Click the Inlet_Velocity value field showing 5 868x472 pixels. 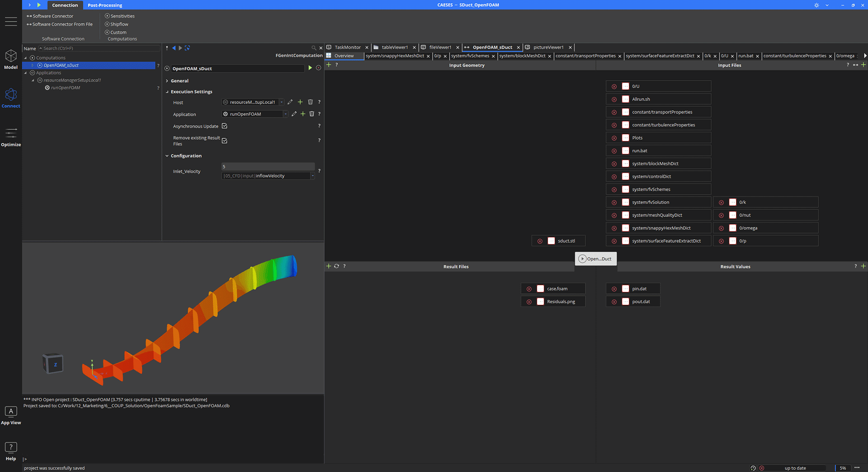268,166
